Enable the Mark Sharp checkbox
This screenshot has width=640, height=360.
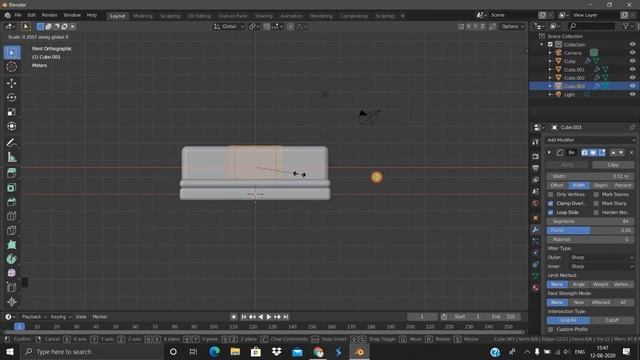(x=596, y=203)
